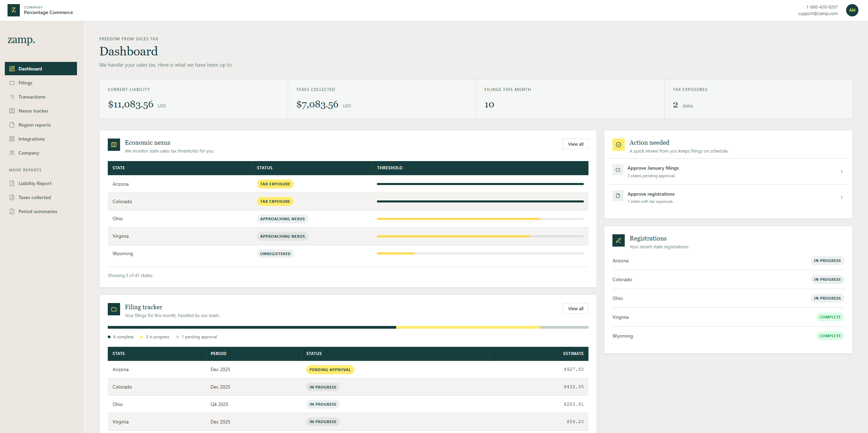This screenshot has height=433, width=868.
Task: Expand the Approve January filings chevron
Action: pyautogui.click(x=841, y=172)
